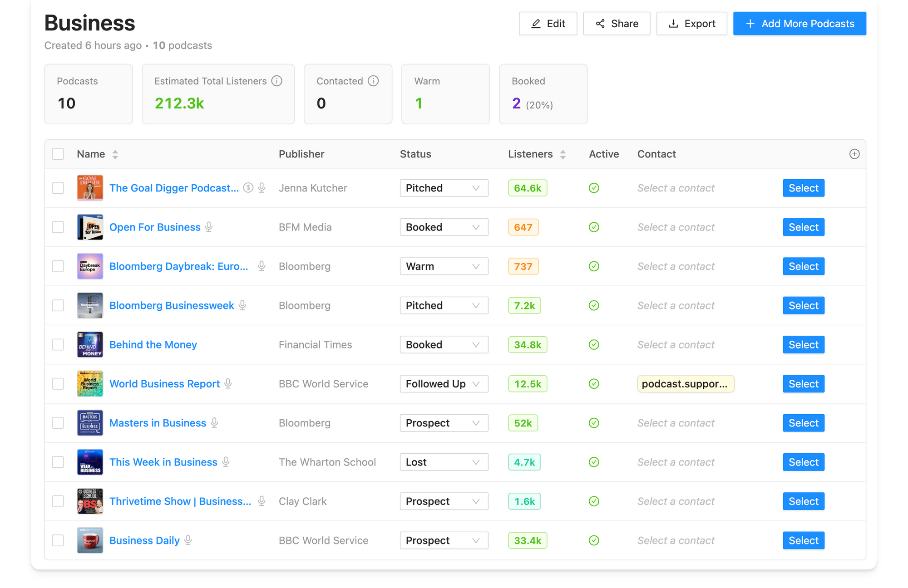Click dollar sponsor icon on Goal Digger Podcast
The height and width of the screenshot is (588, 908).
click(248, 188)
